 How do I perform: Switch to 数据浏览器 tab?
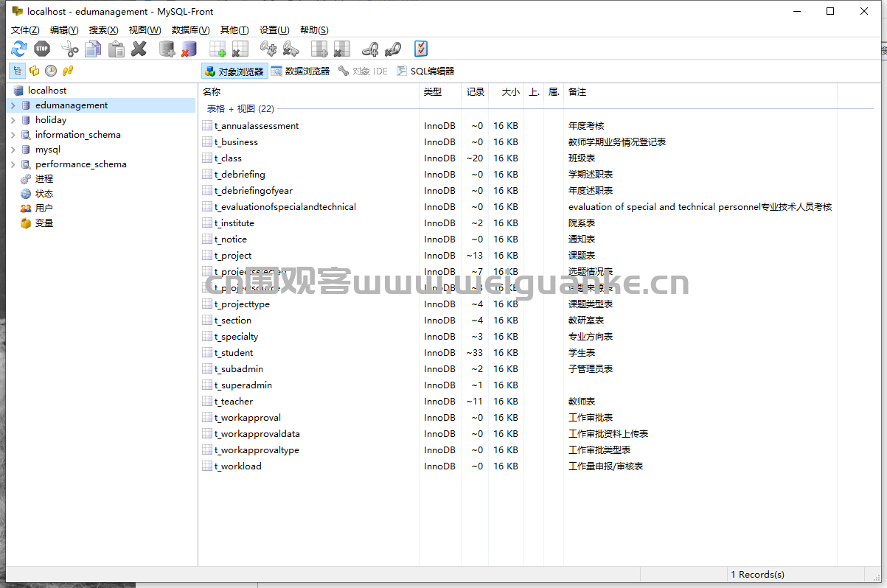[300, 71]
